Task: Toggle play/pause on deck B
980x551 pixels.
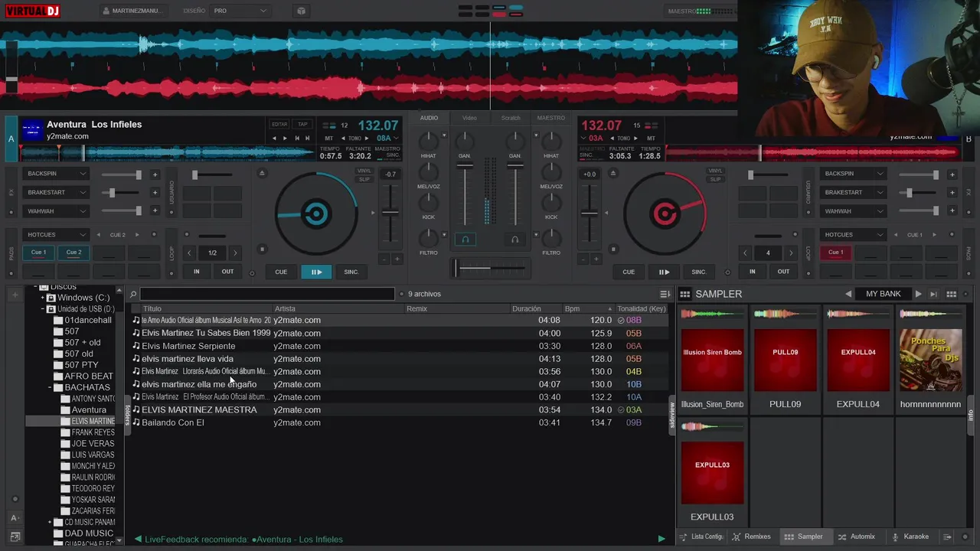Action: tap(664, 272)
